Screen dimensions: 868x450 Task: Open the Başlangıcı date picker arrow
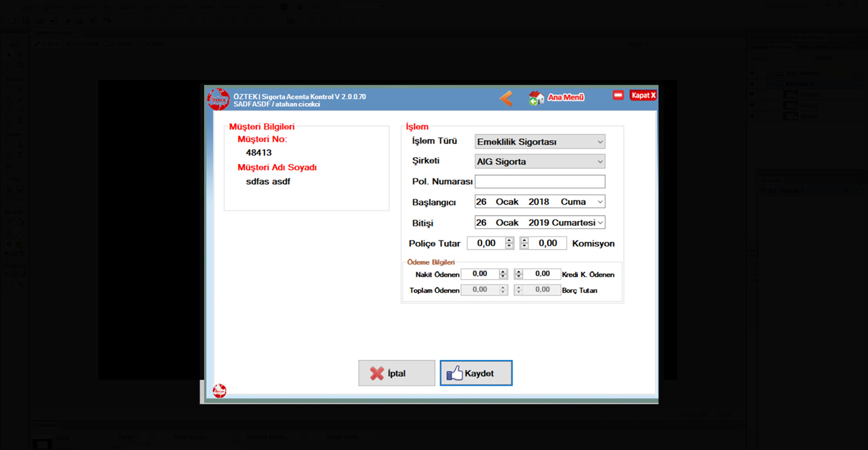point(599,202)
